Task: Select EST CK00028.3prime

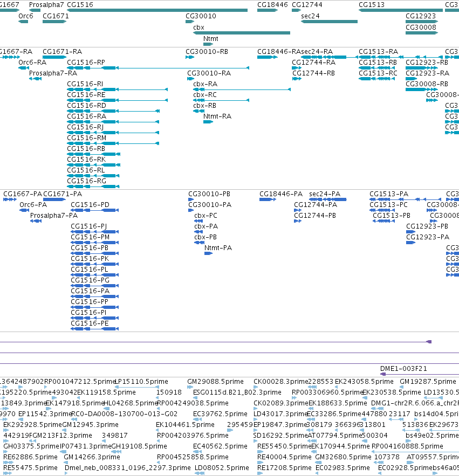Action: 256,387
